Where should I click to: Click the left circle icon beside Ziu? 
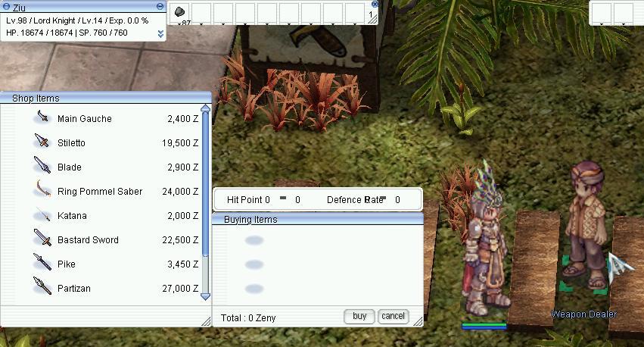point(6,6)
